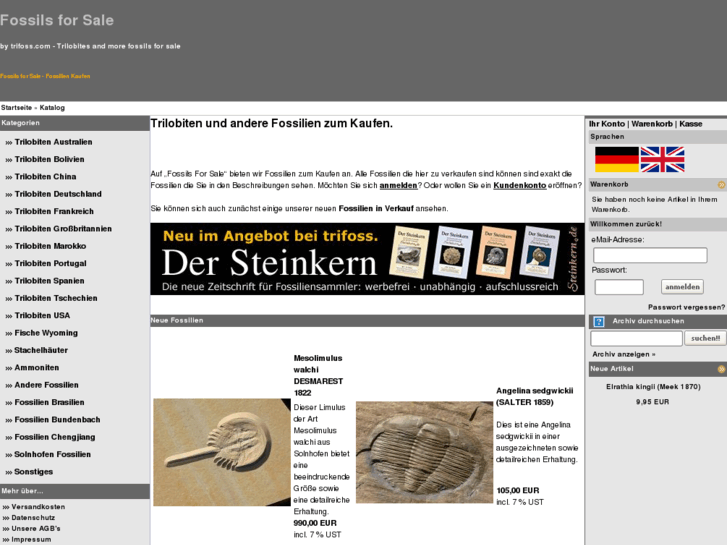
Task: Focus the Passwort input field
Action: 619,287
